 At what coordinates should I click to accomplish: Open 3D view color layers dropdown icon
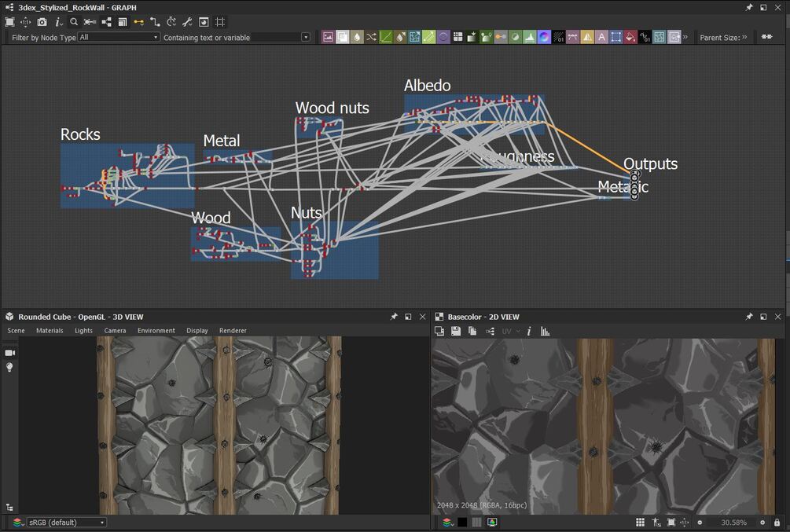pyautogui.click(x=18, y=523)
